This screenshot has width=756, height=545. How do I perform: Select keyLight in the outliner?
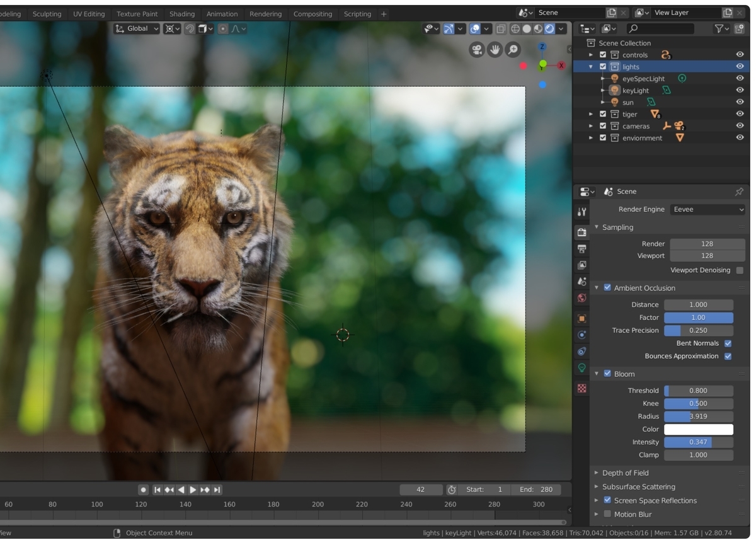(x=635, y=91)
